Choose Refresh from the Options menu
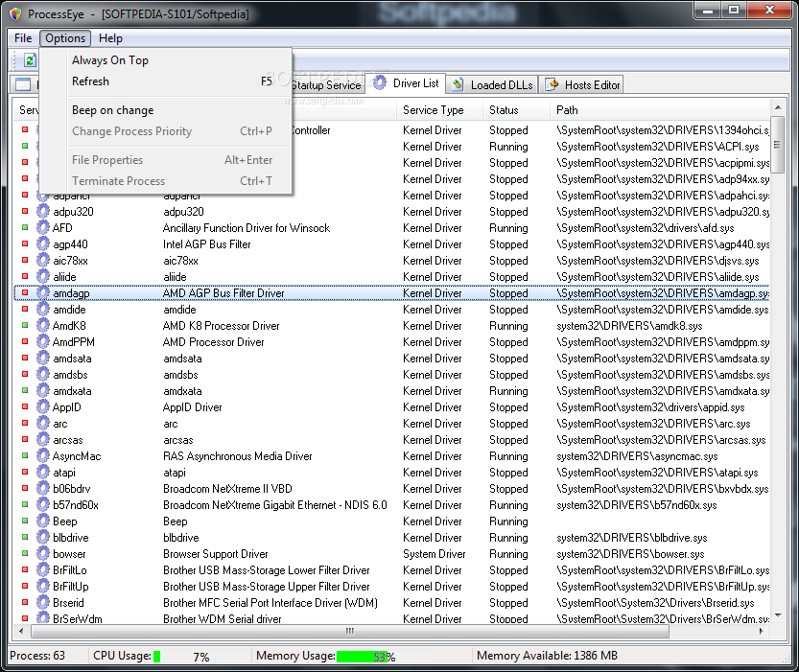The width and height of the screenshot is (799, 672). pos(166,81)
